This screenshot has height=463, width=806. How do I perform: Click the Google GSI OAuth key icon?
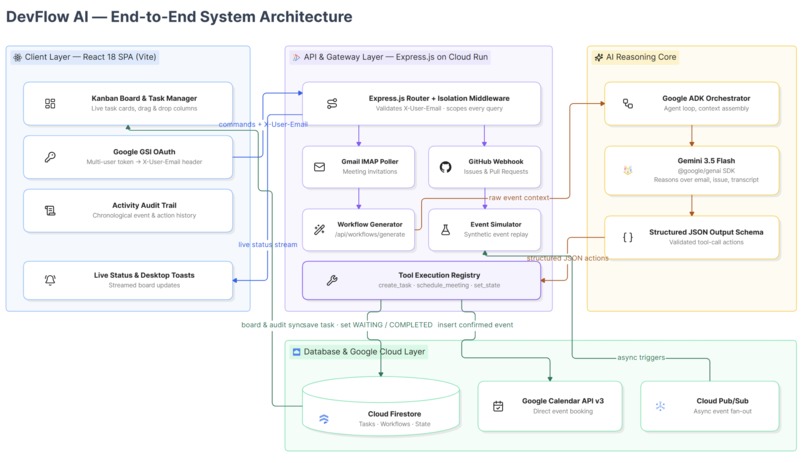click(x=50, y=157)
